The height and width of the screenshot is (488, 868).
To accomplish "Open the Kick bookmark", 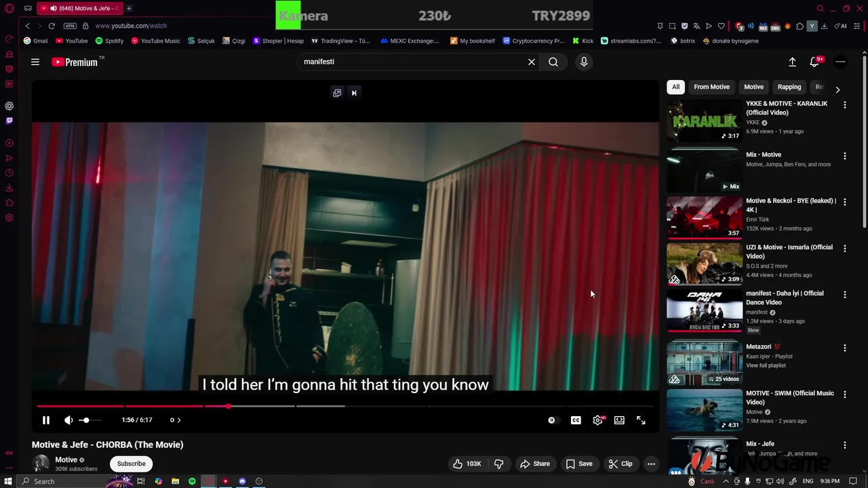I will 583,41.
